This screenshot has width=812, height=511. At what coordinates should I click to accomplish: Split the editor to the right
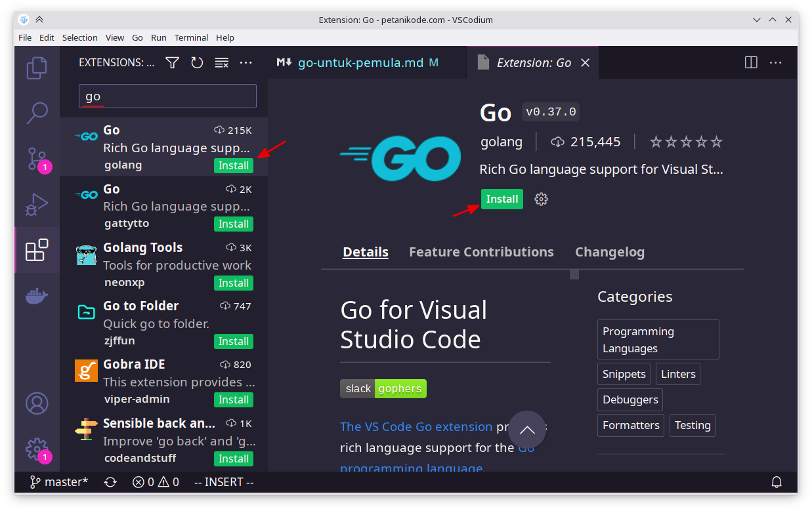click(751, 63)
